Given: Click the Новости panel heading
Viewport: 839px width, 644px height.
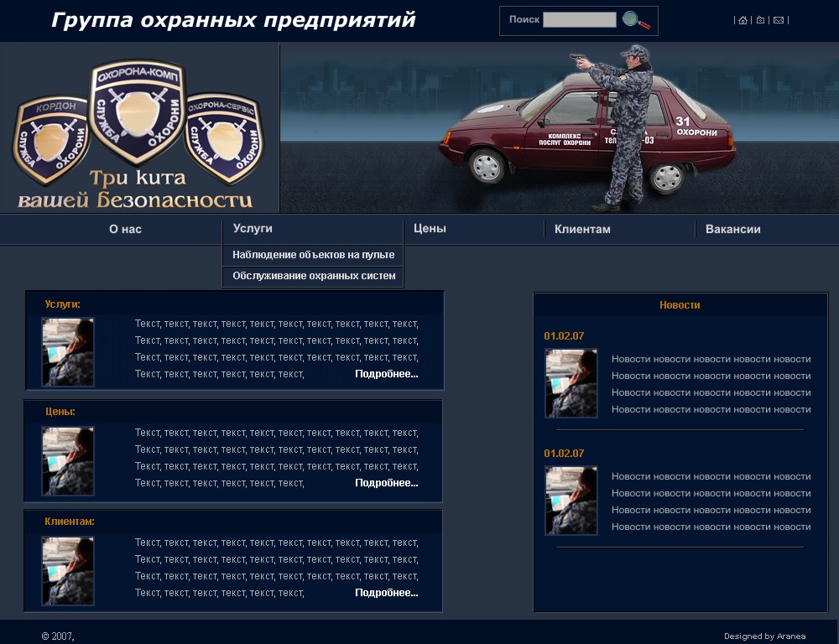Looking at the screenshot, I should 680,305.
